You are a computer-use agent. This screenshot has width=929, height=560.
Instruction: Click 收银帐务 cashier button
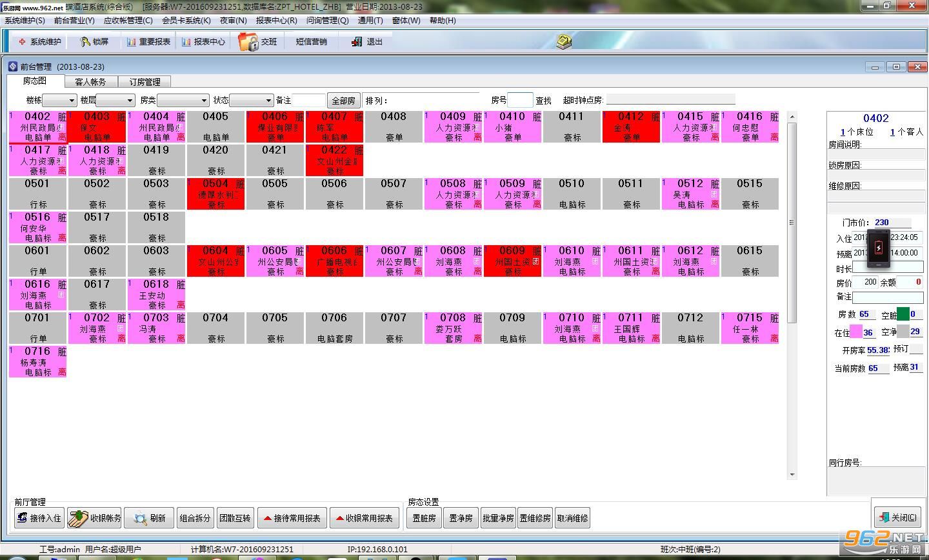pos(95,518)
